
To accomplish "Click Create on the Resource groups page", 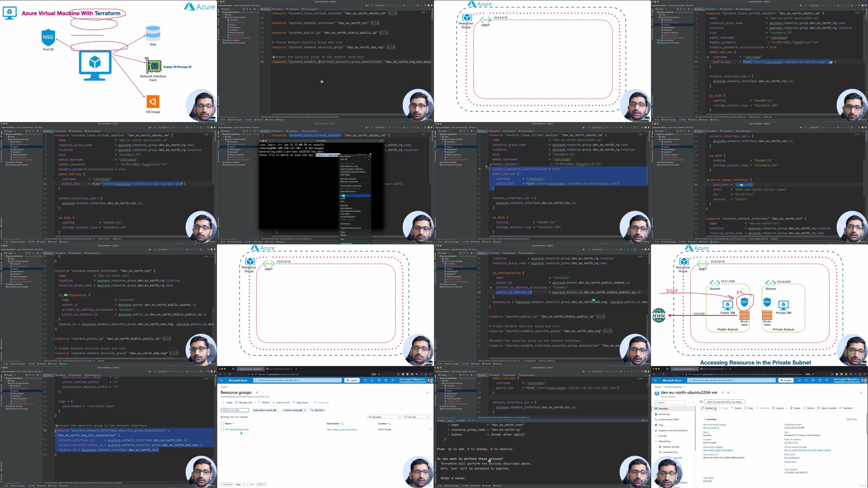I will tap(227, 402).
